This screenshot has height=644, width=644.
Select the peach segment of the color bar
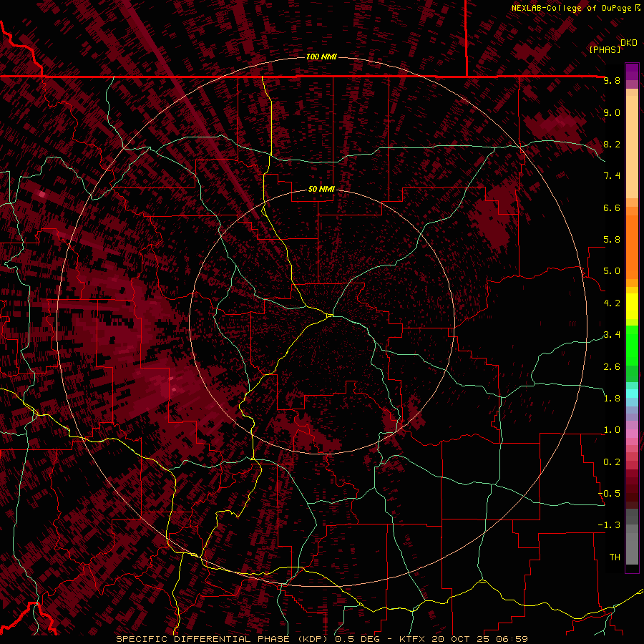pos(632,144)
